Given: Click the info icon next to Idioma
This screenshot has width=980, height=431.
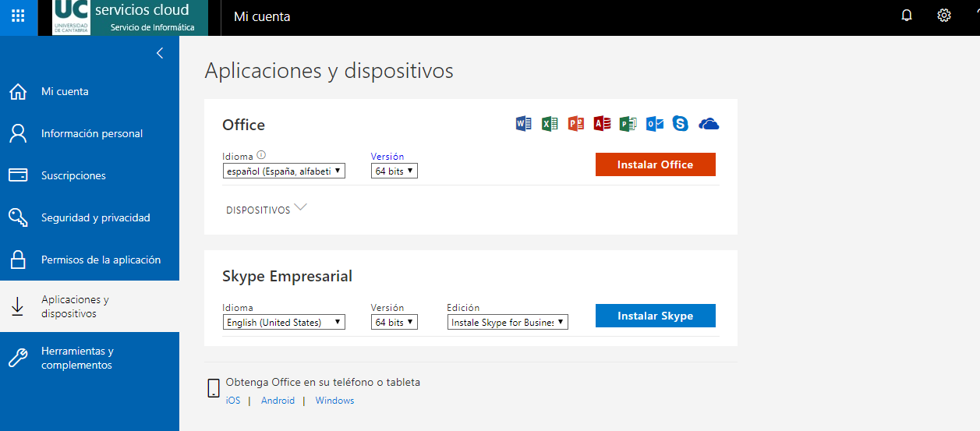Looking at the screenshot, I should pyautogui.click(x=261, y=155).
